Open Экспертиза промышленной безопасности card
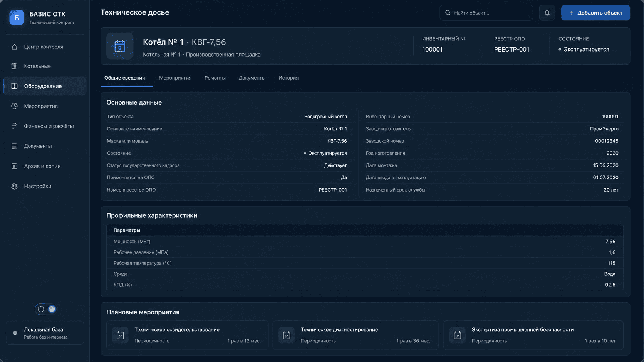This screenshot has width=644, height=362. tap(533, 335)
